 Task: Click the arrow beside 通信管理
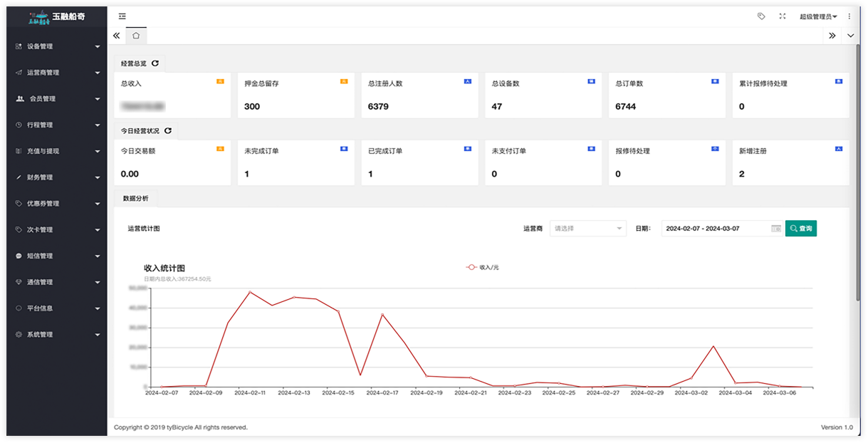pos(98,283)
